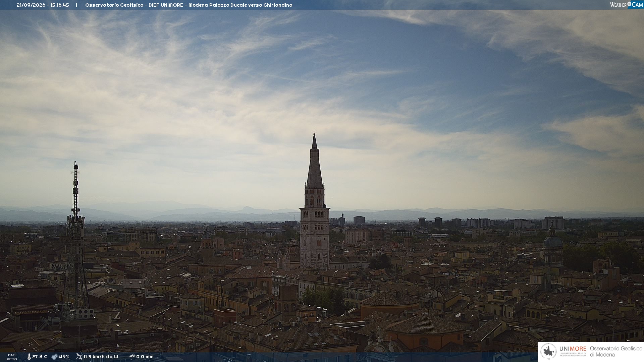Click the 11.3 km/h da W wind reading

point(101,357)
